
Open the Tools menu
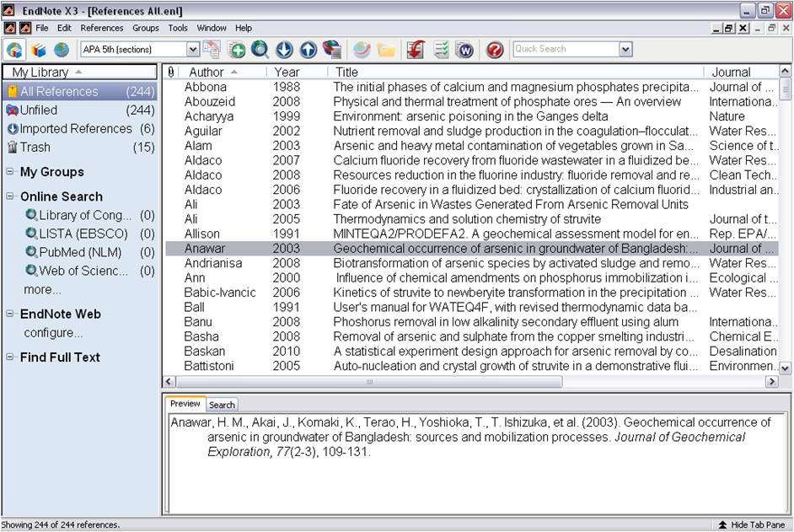click(x=178, y=28)
